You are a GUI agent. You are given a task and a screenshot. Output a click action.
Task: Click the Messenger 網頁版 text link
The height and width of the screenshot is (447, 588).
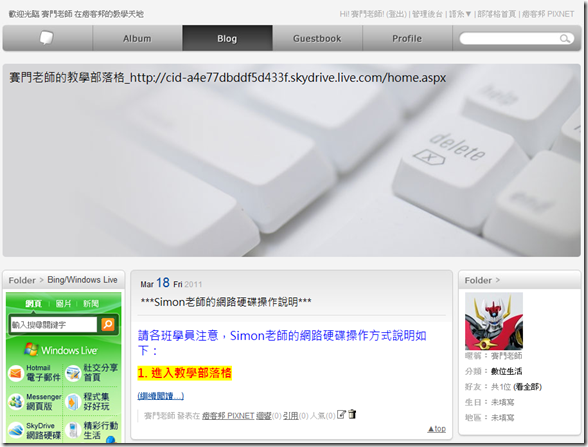pyautogui.click(x=44, y=402)
